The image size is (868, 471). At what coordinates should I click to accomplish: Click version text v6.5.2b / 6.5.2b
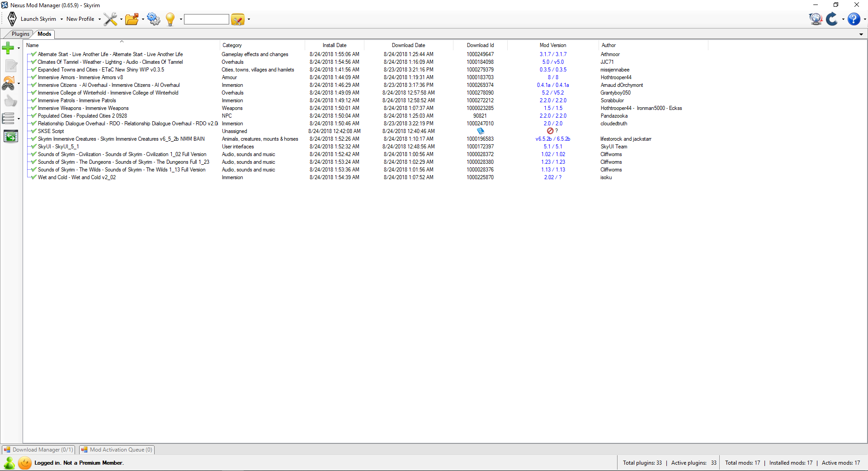(553, 139)
